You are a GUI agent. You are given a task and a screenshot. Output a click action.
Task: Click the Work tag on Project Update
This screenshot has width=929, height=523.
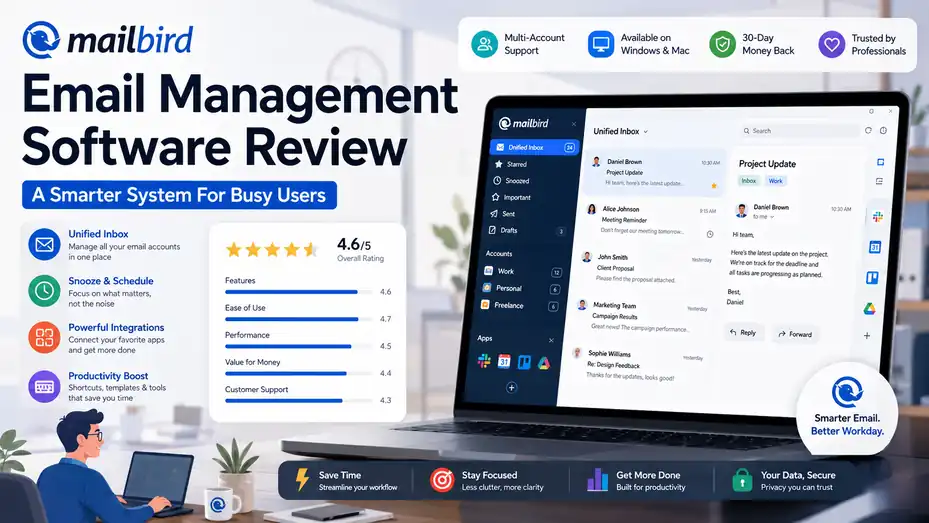[x=776, y=181]
